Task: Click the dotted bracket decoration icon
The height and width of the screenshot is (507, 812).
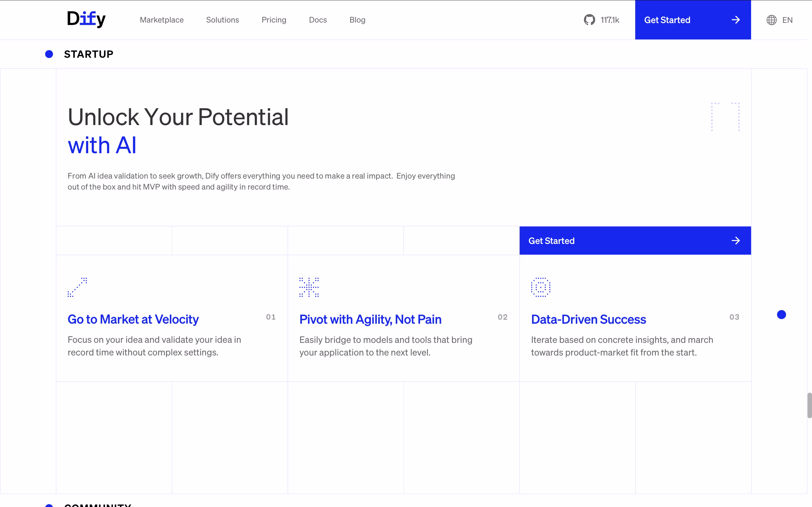Action: tap(725, 117)
